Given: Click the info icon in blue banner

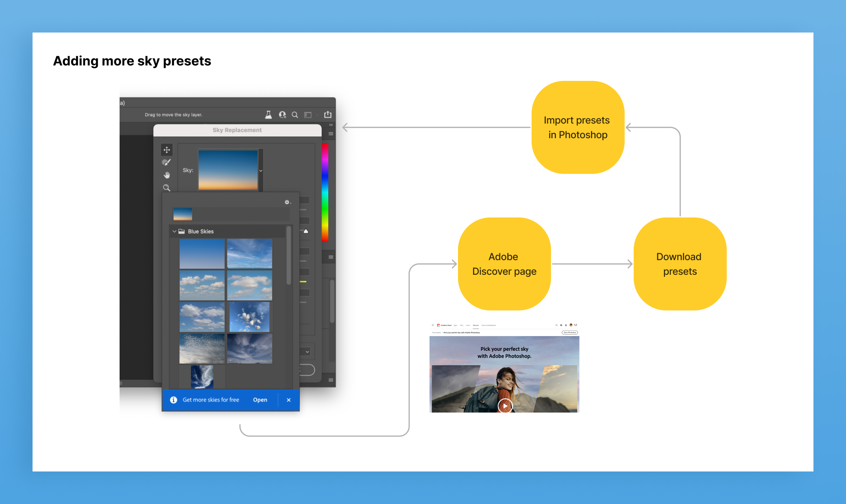Looking at the screenshot, I should point(174,400).
